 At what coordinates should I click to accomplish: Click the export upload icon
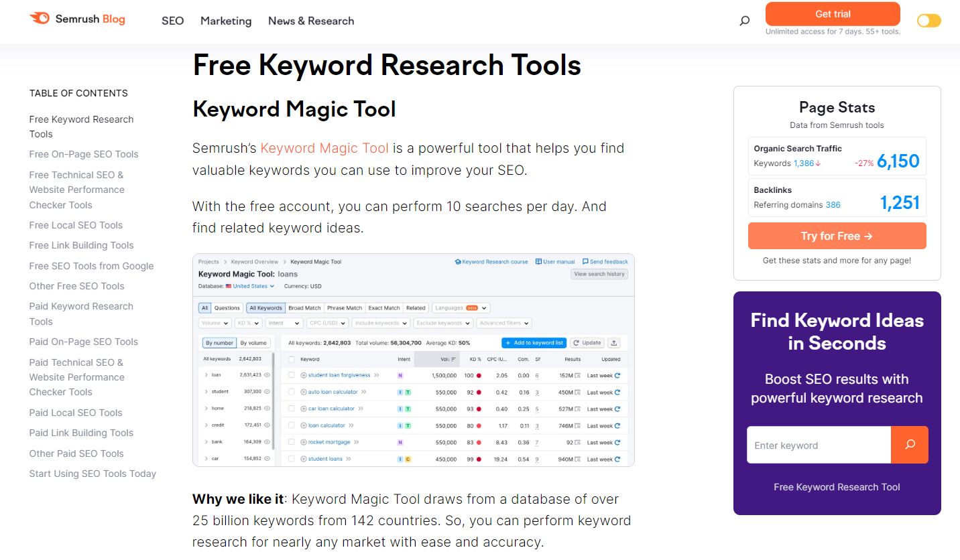point(614,343)
